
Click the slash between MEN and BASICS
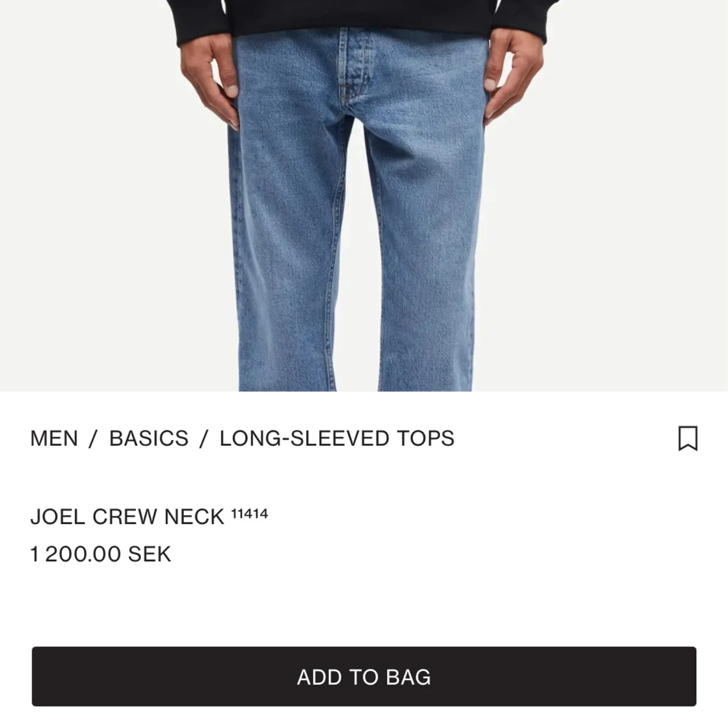[93, 439]
